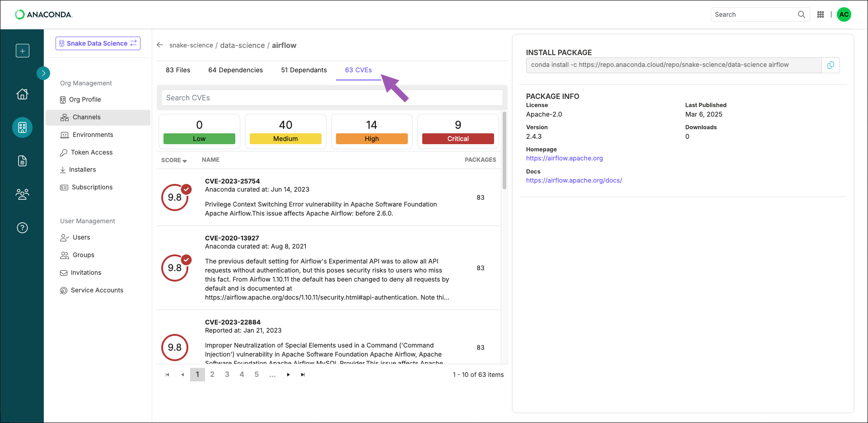
Task: Click the Anaconda logo
Action: [43, 14]
